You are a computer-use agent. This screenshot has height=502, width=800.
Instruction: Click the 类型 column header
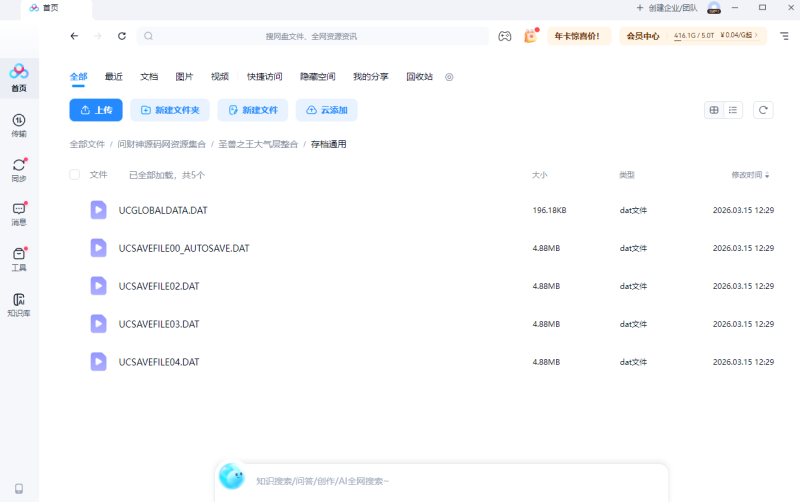pyautogui.click(x=627, y=175)
